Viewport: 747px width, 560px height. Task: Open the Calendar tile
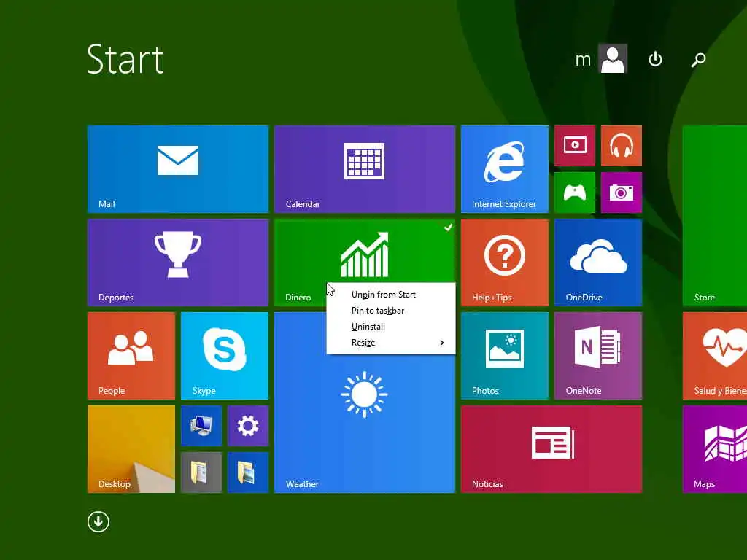[365, 168]
